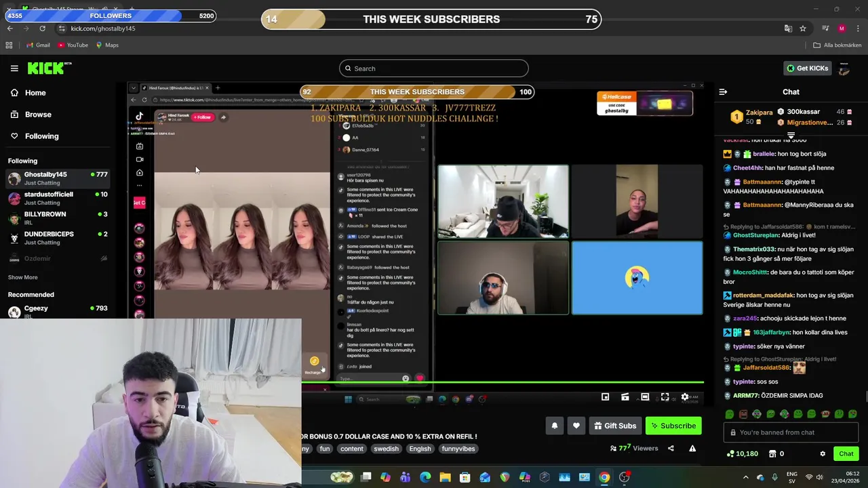Open BILLYBROWN channel in Following list
Image resolution: width=868 pixels, height=488 pixels.
[x=58, y=218]
